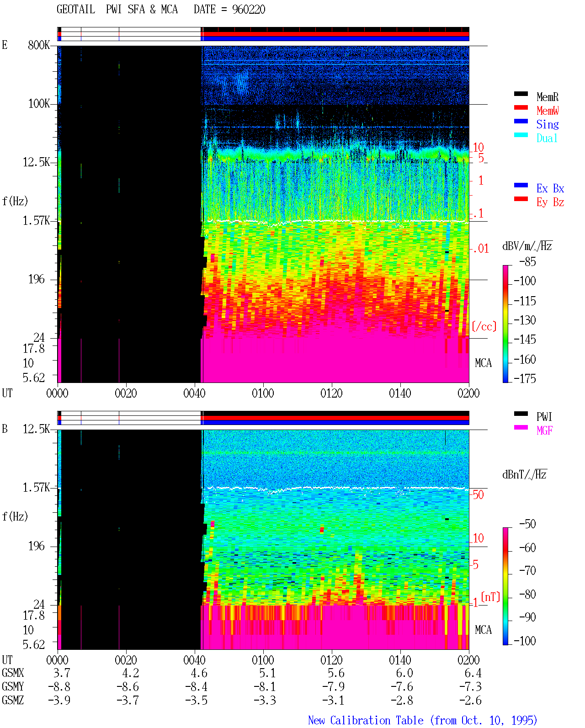Click the GSMX value '3.7'
Image resolution: width=585 pixels, height=728 pixels.
(x=62, y=673)
